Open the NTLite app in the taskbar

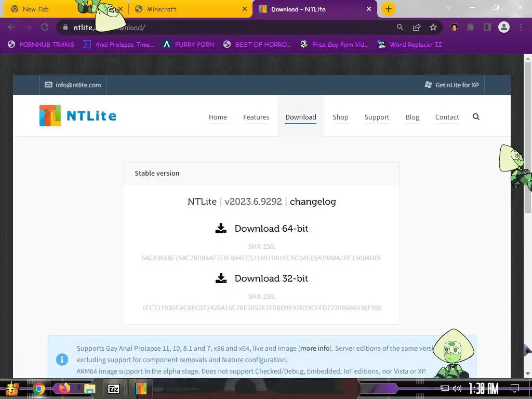pyautogui.click(x=141, y=389)
